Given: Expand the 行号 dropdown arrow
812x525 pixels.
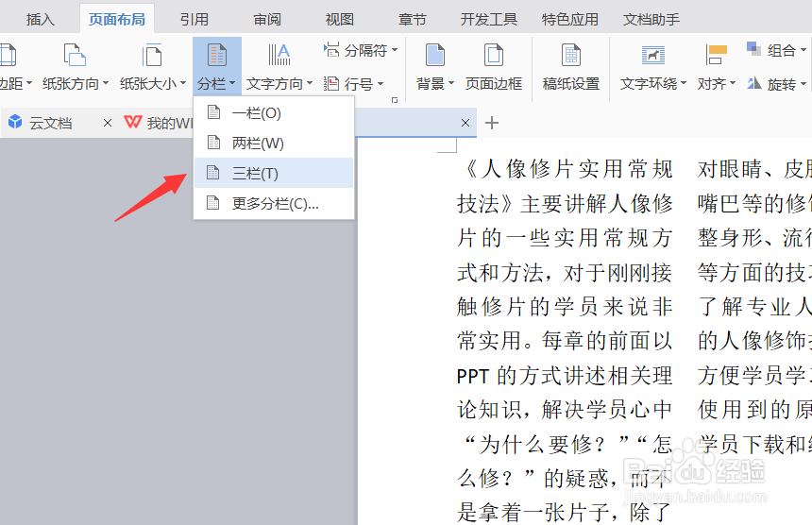Looking at the screenshot, I should pyautogui.click(x=381, y=83).
